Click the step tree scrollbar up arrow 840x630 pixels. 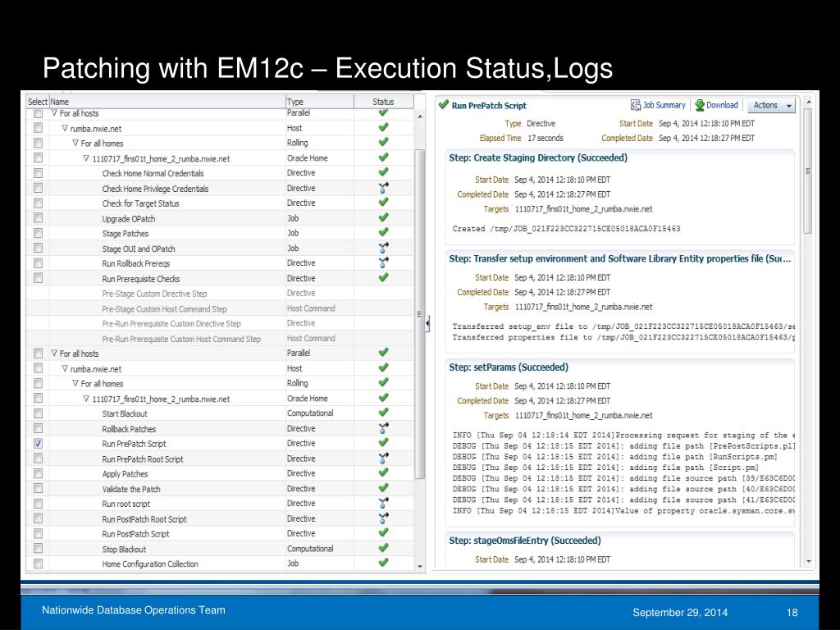coord(420,116)
